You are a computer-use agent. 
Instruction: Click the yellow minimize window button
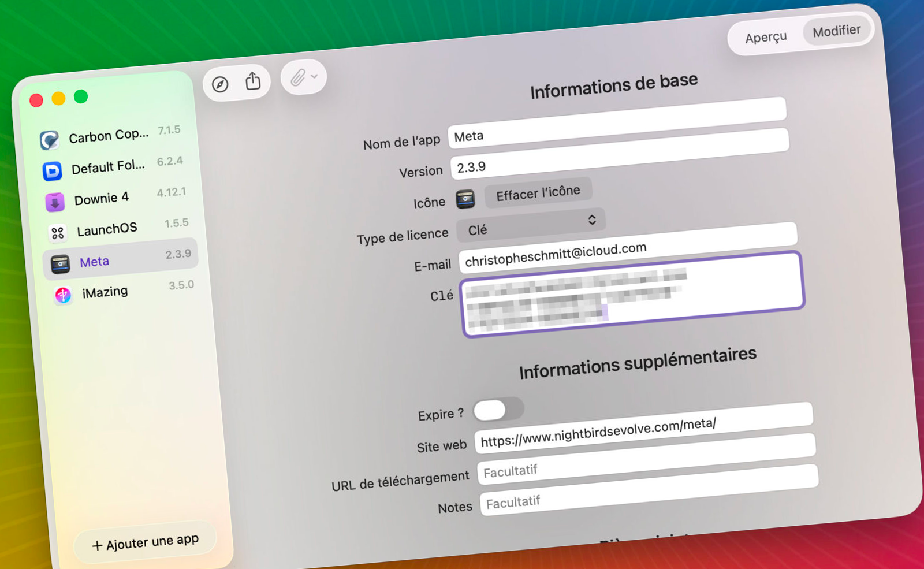[x=58, y=98]
